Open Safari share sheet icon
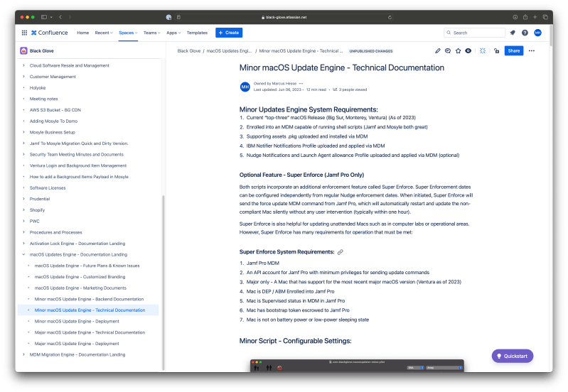The image size is (568, 392). click(525, 17)
